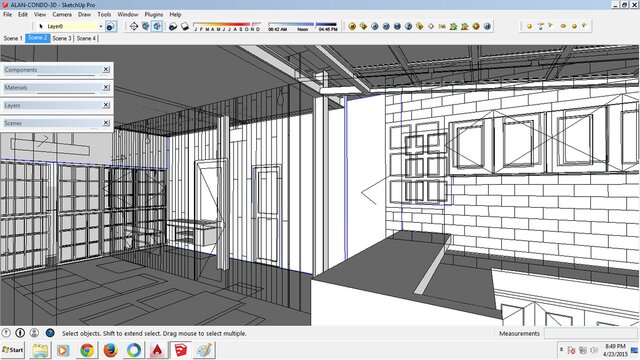
Task: Open the Windows Start button
Action: click(x=13, y=350)
